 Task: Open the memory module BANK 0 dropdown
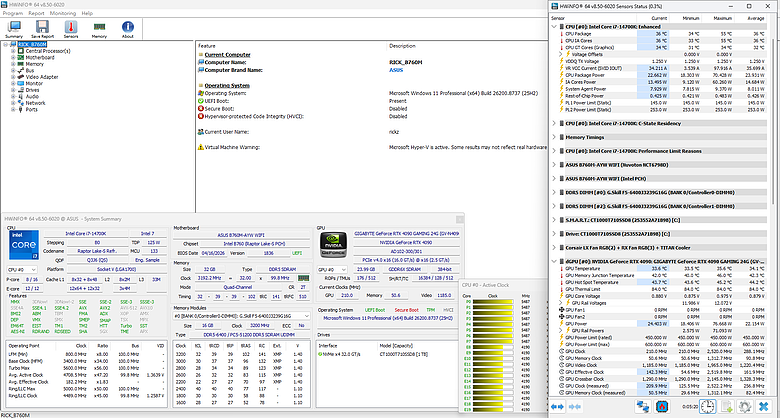pyautogui.click(x=242, y=316)
